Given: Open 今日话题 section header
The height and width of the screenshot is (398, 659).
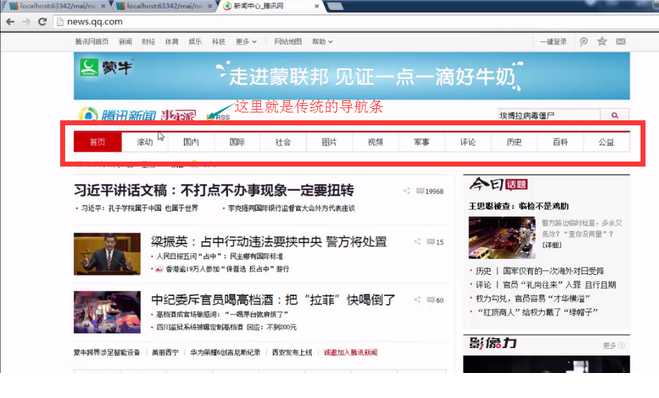Looking at the screenshot, I should (498, 184).
